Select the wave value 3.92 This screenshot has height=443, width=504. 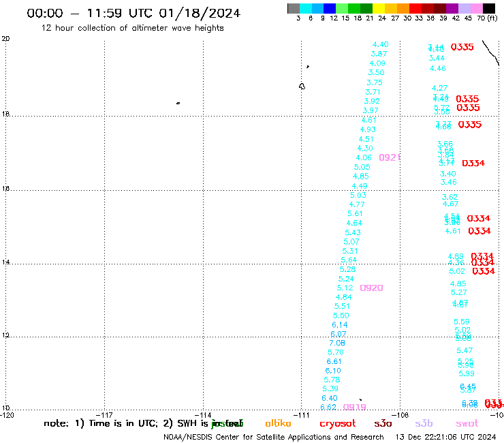tap(372, 101)
